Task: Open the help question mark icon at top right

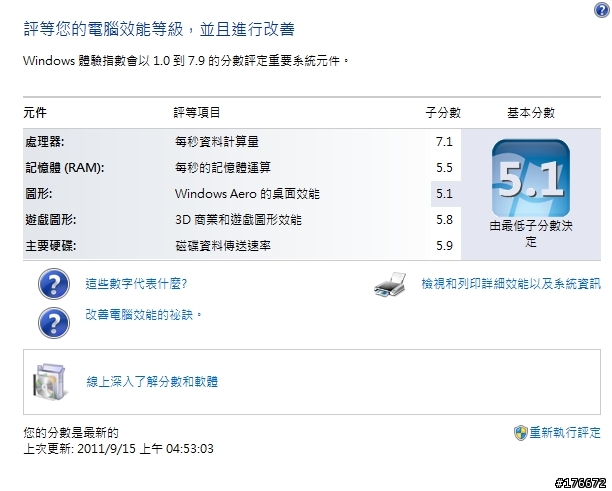Action: pos(602,10)
